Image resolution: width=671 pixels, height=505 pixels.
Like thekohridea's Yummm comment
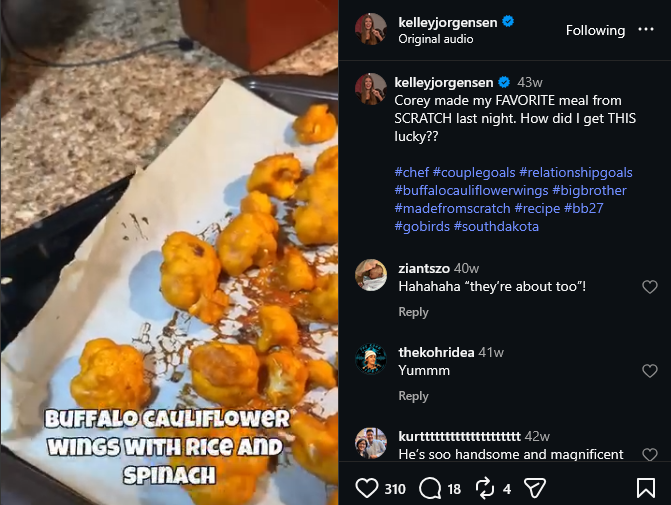(x=650, y=371)
